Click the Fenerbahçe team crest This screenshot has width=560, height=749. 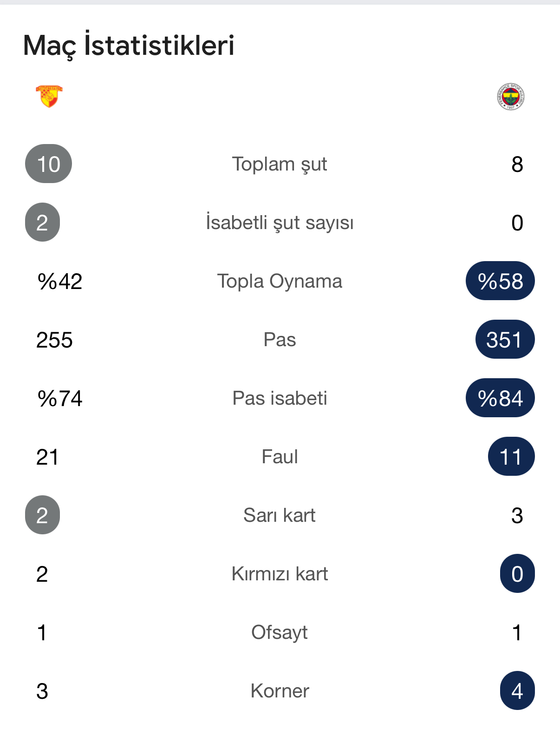click(510, 97)
